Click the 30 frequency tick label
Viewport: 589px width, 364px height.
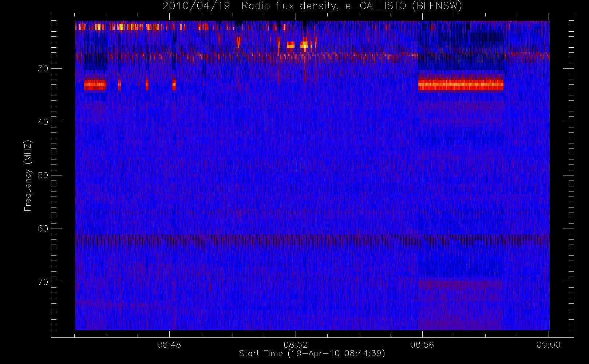(x=43, y=69)
